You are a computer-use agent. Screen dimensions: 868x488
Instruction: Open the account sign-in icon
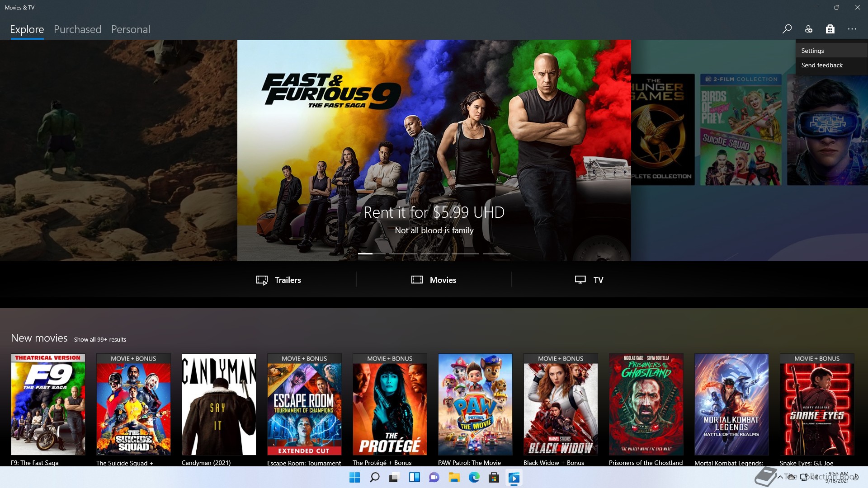point(809,29)
